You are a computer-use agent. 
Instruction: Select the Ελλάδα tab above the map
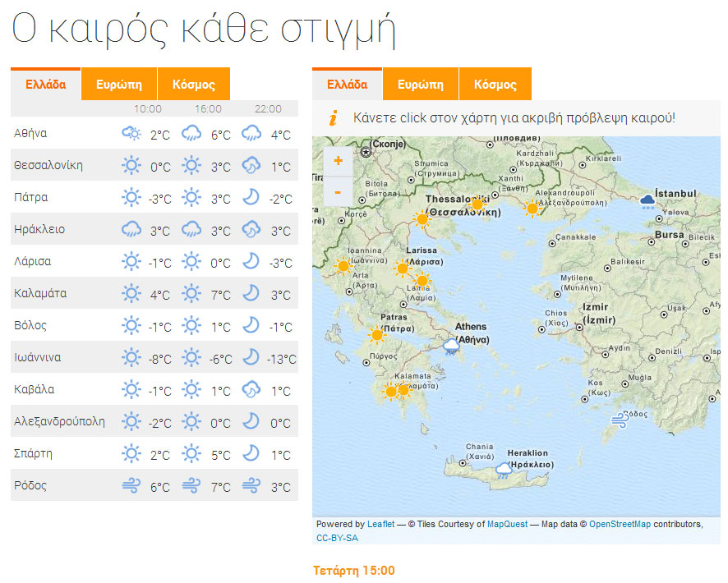tap(347, 84)
